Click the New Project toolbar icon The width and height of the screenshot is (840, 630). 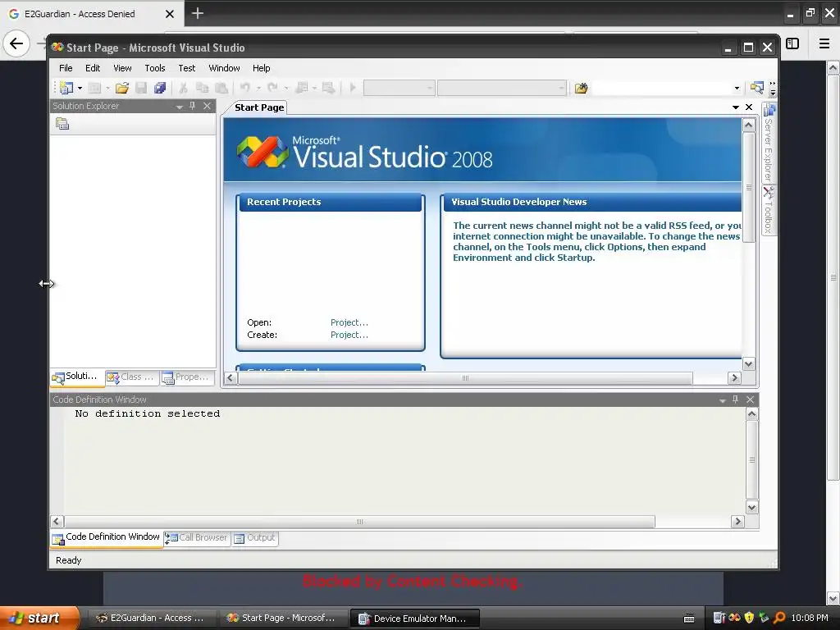tap(66, 88)
